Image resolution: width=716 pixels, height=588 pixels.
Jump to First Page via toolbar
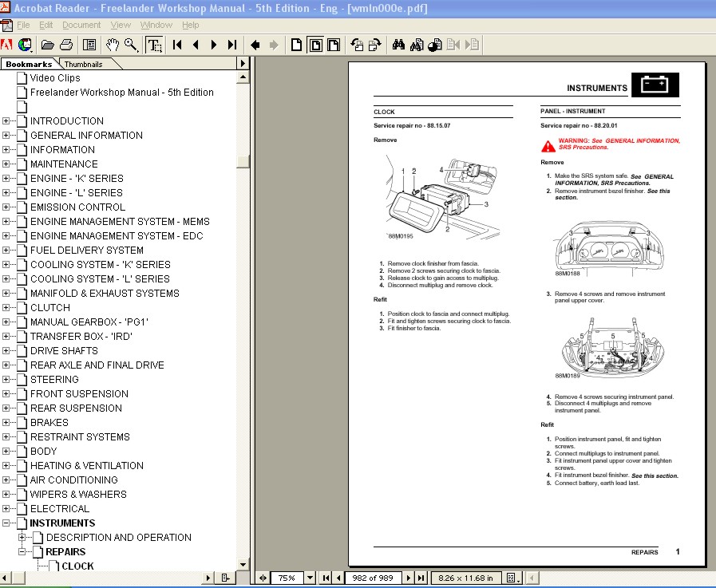click(x=177, y=45)
